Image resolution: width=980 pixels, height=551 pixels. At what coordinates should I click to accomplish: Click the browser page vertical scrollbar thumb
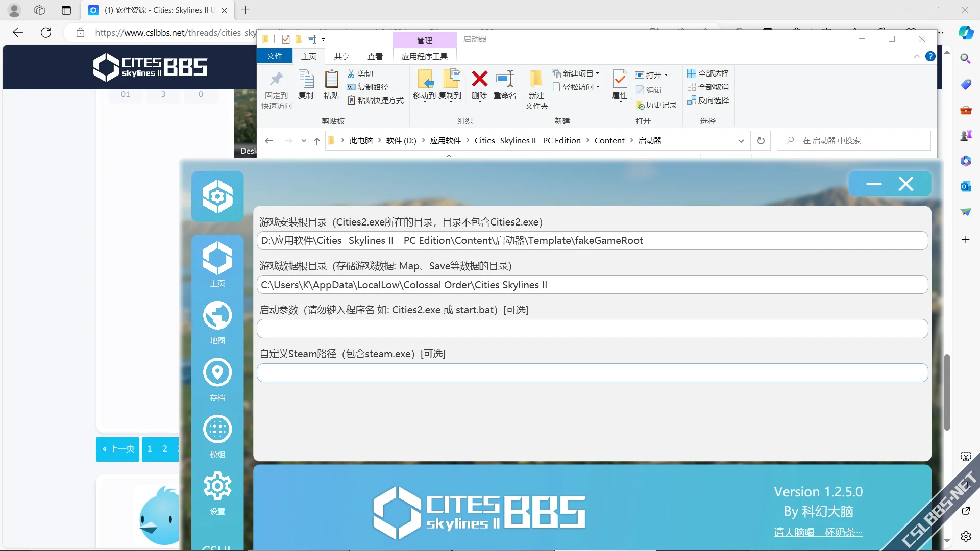coord(947,392)
